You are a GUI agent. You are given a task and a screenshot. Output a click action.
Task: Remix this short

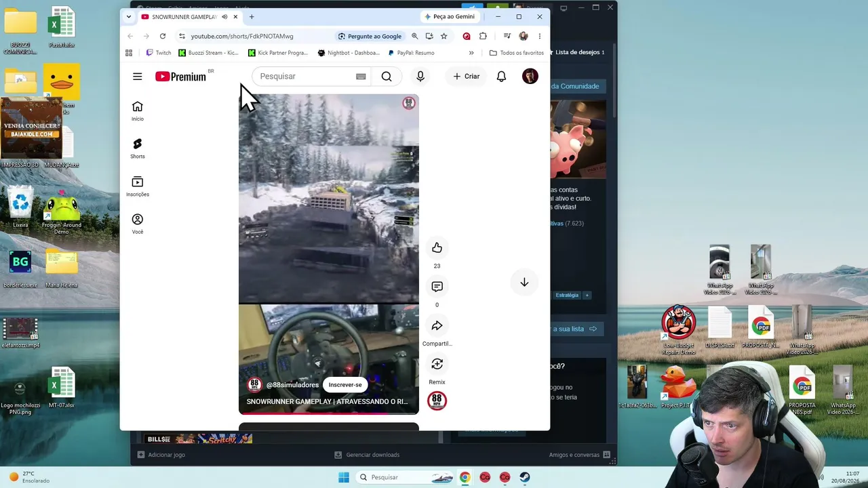click(x=437, y=365)
